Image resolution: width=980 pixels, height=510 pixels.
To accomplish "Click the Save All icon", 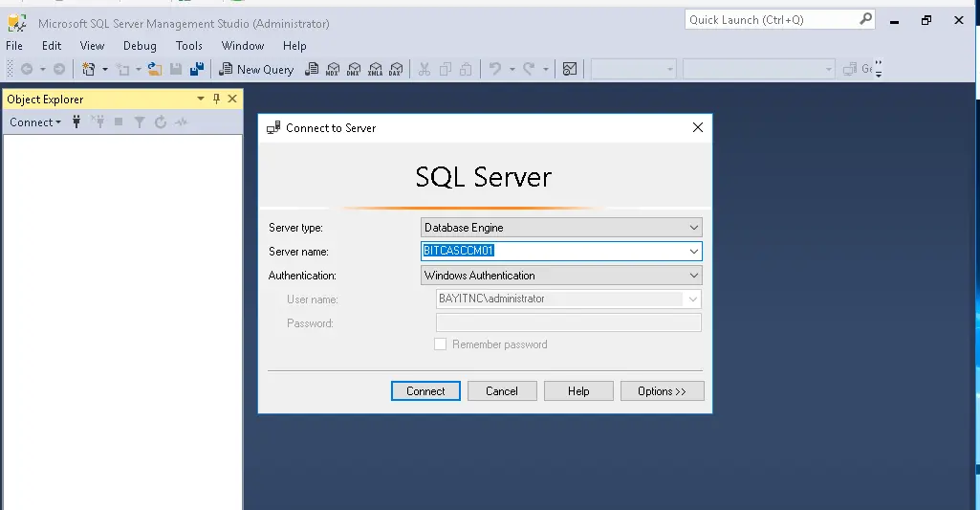I will (197, 69).
